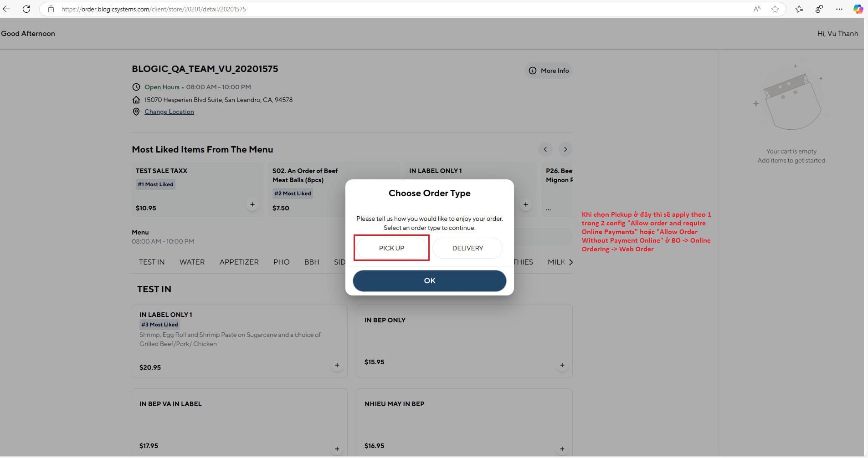Reload the page with refresh icon
This screenshot has height=458, width=868.
(x=26, y=9)
